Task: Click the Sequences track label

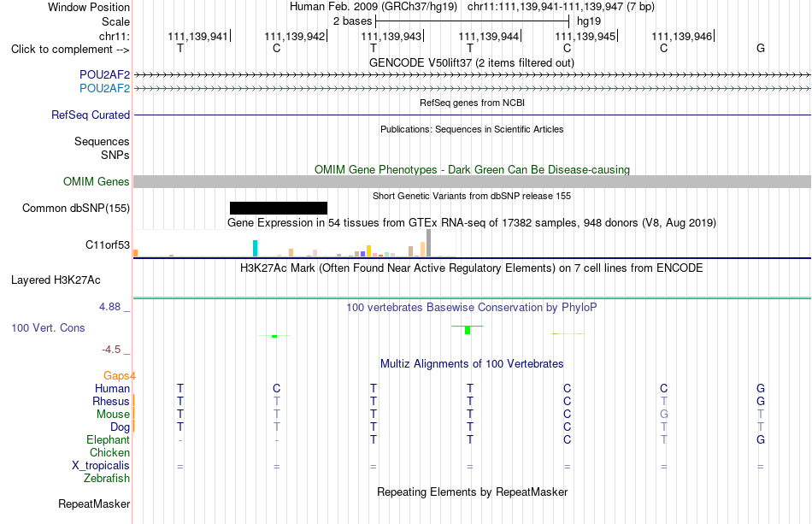Action: click(102, 141)
